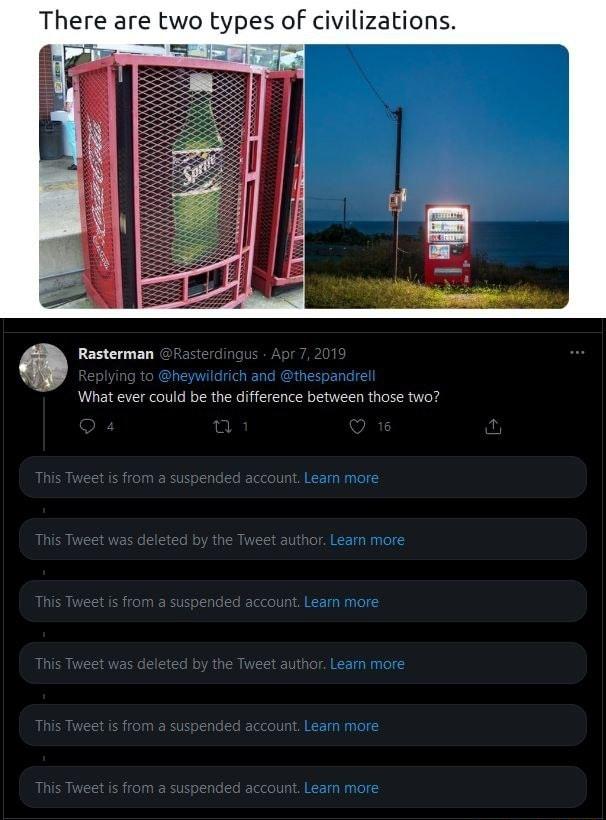Click Learn more on the first deleted tweet notice
The width and height of the screenshot is (606, 820).
[x=368, y=539]
